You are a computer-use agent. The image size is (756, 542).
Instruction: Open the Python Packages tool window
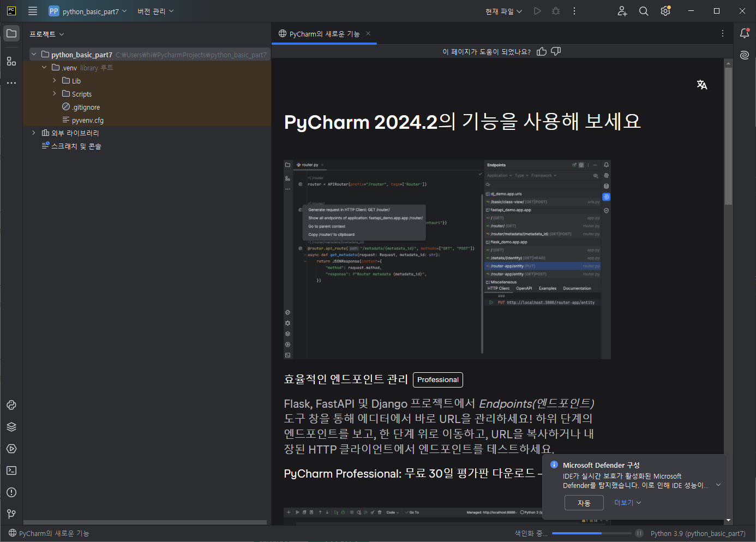coord(11,427)
